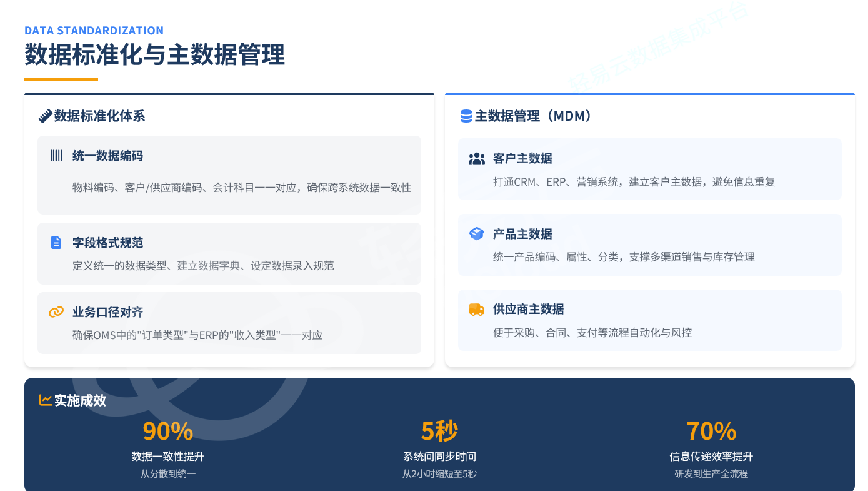Image resolution: width=868 pixels, height=491 pixels.
Task: Click the 90% data consistency figure
Action: click(x=168, y=432)
